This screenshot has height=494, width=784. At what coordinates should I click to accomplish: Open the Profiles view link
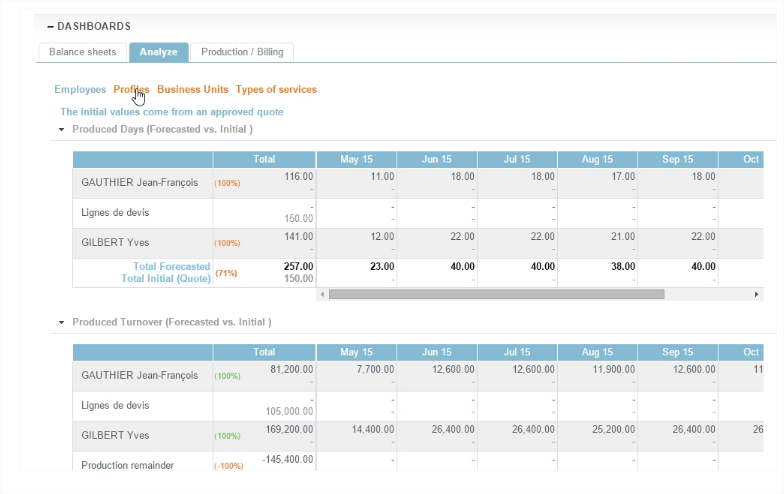(x=131, y=90)
